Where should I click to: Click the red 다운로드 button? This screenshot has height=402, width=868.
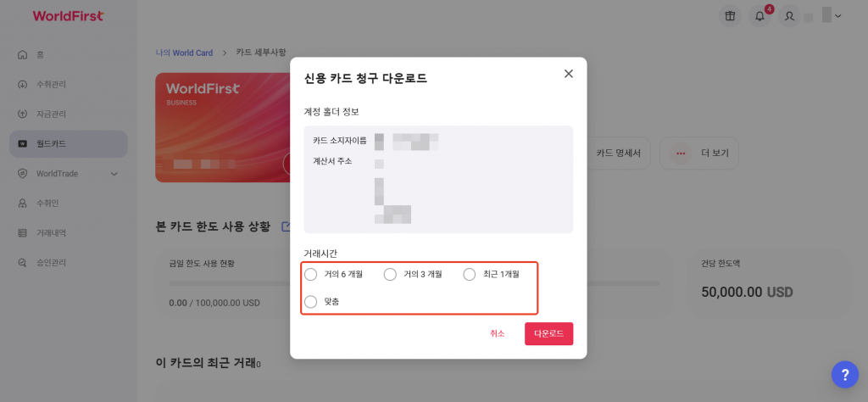[x=548, y=334]
